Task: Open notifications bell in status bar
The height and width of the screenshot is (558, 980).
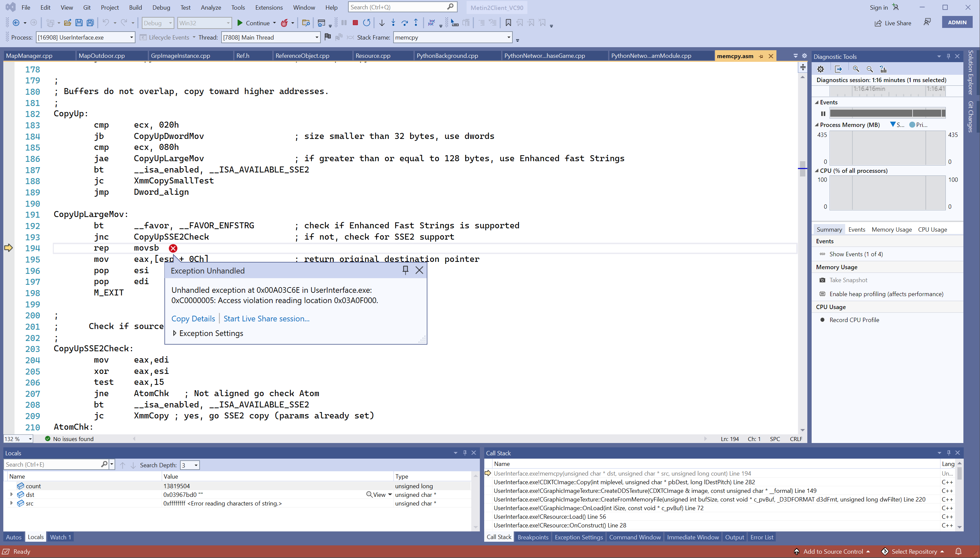Action: [958, 551]
